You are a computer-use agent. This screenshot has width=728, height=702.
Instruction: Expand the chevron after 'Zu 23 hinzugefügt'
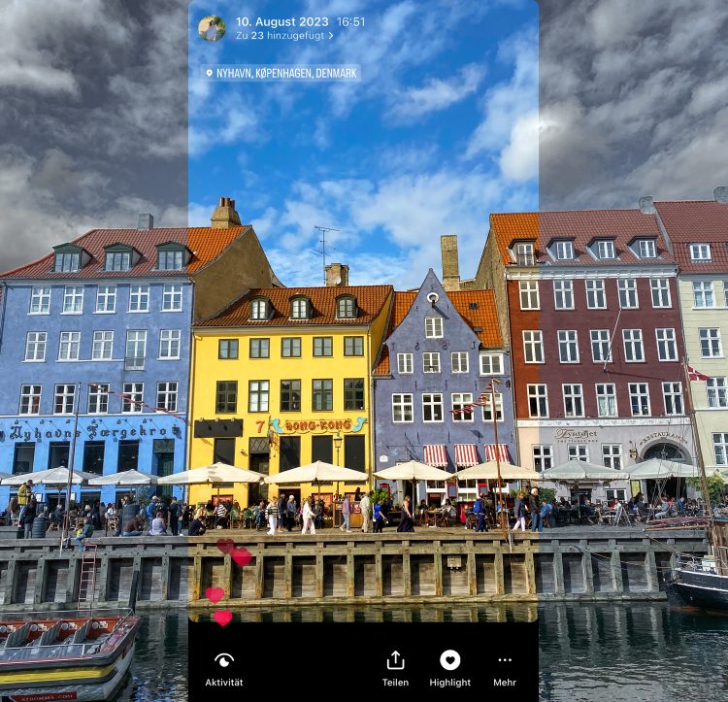click(331, 36)
